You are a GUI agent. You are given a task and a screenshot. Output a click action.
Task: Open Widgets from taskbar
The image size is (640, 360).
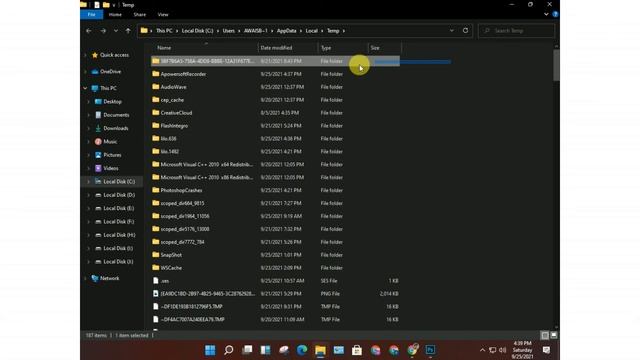[265, 350]
